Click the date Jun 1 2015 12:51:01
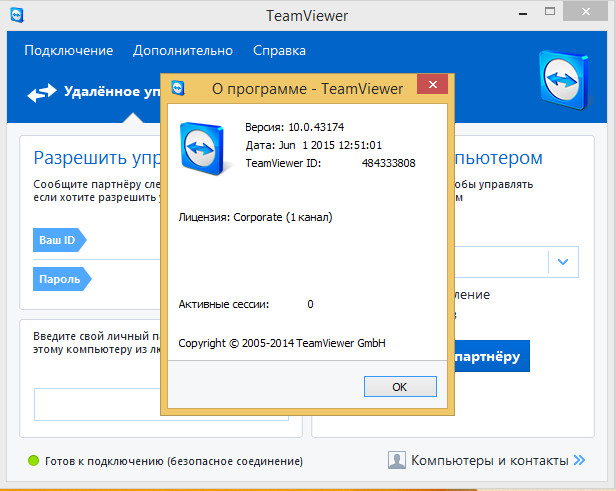 coord(330,145)
